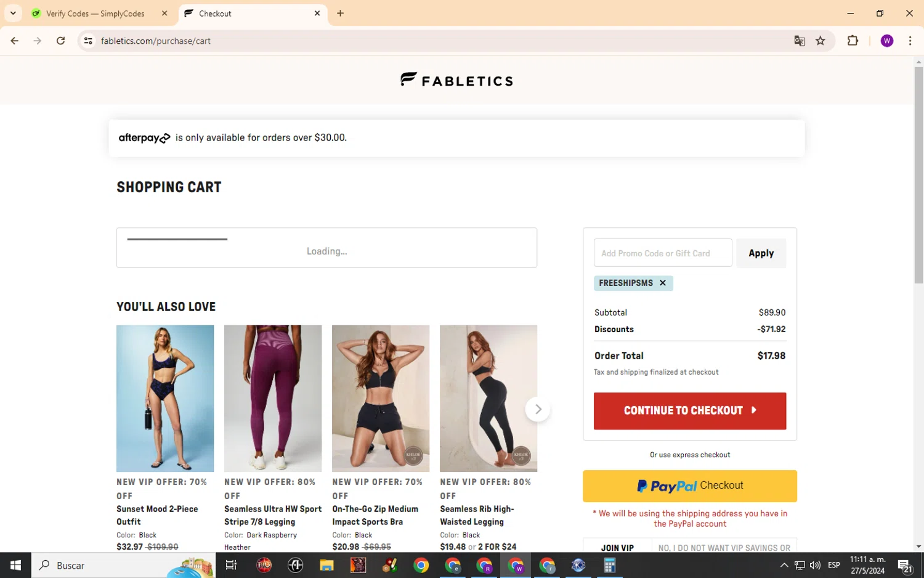Open Seamless Ultra HW Sport Stripe Legging image
The height and width of the screenshot is (578, 924).
(x=273, y=399)
